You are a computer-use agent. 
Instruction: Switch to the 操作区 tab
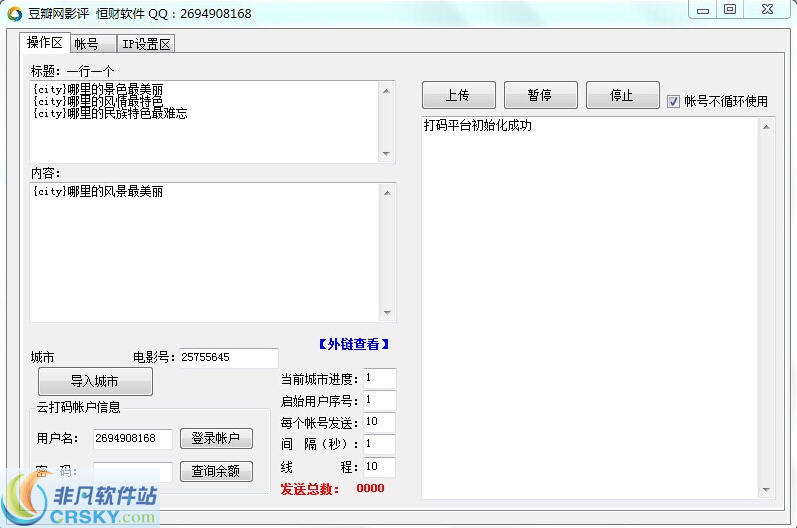pos(45,43)
